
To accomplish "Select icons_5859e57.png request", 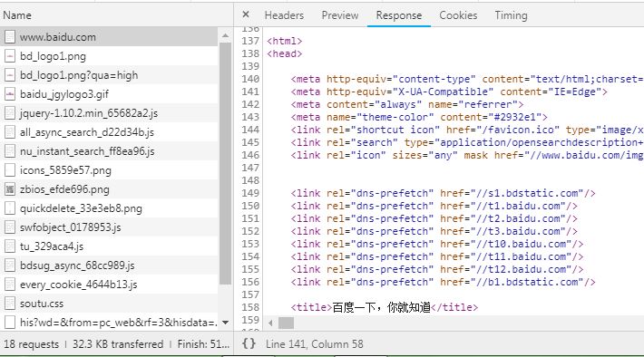I will (x=109, y=170).
